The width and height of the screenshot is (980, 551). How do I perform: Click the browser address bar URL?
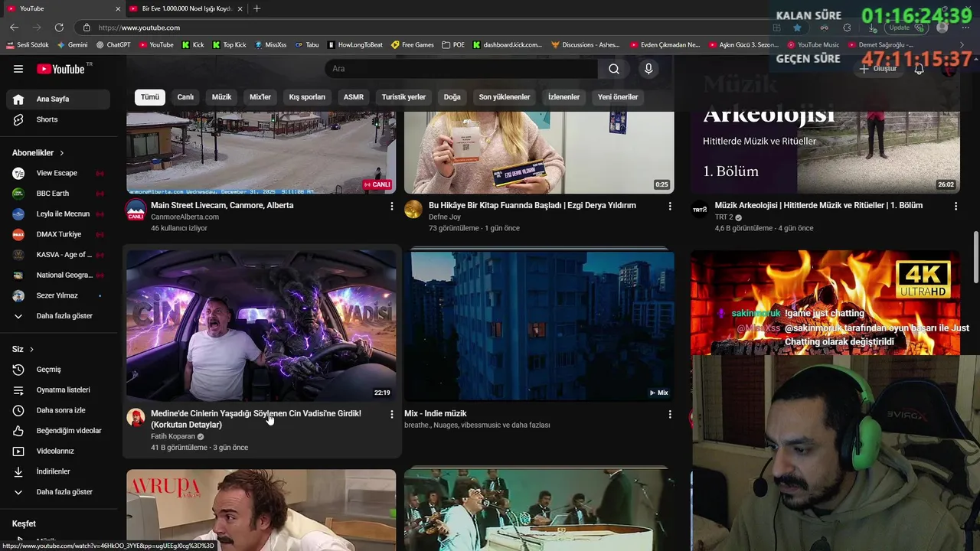[x=139, y=28]
